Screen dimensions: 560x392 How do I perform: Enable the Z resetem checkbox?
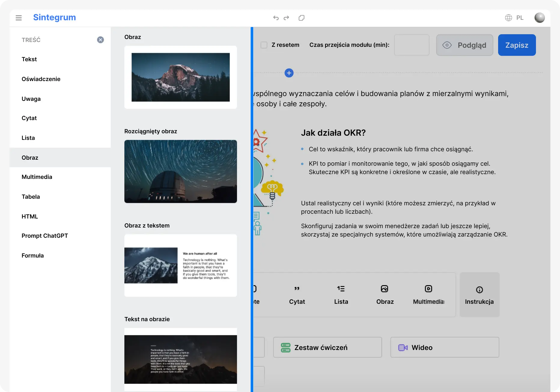point(264,45)
